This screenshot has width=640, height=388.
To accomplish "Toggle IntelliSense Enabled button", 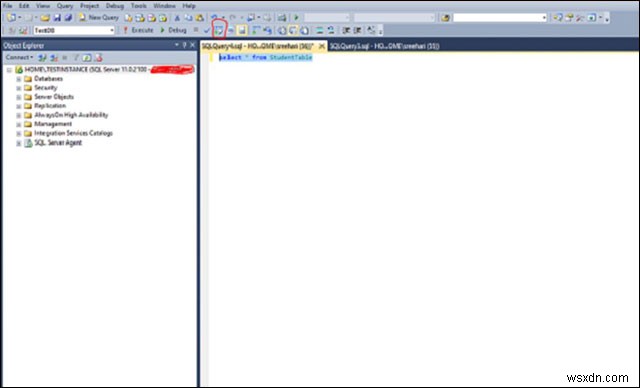I will (x=242, y=30).
